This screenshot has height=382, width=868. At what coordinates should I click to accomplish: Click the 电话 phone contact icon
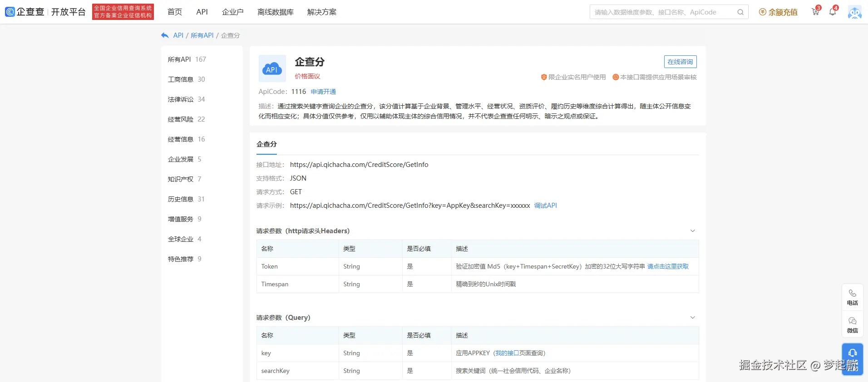click(x=853, y=293)
